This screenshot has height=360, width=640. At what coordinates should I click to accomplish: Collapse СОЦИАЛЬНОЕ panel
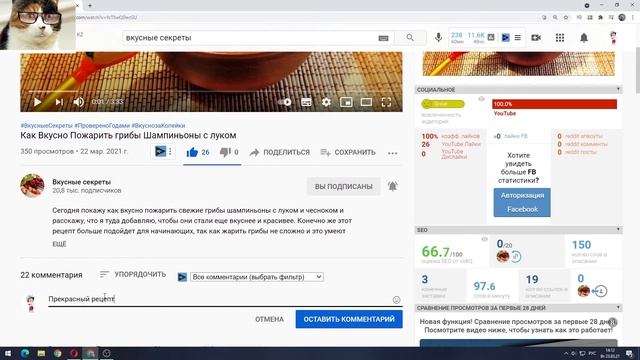pyautogui.click(x=618, y=89)
